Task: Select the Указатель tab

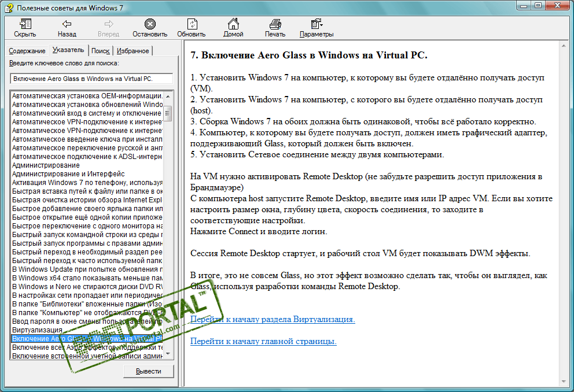Action: point(68,50)
